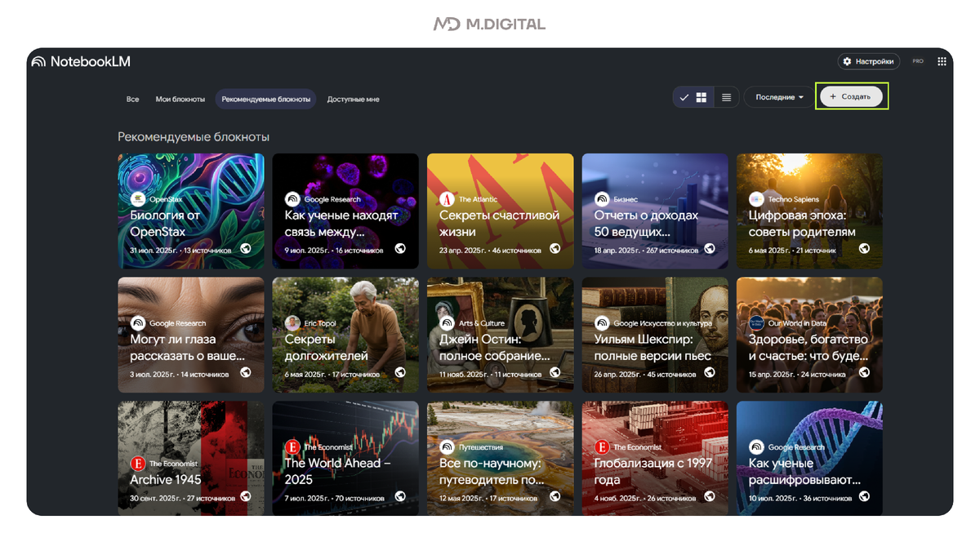Click globe icon on Глобализация card

point(710,496)
